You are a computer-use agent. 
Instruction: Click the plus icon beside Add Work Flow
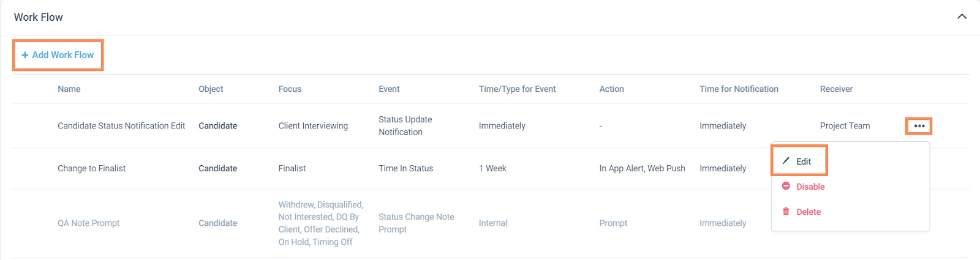[x=25, y=55]
